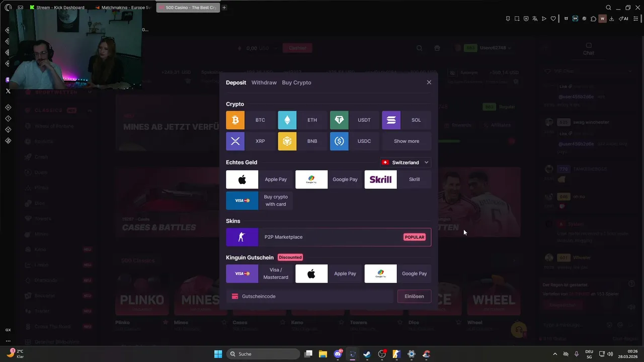Click the browser search magnifier icon
Viewport: 644px width, 362px height.
coord(608,8)
